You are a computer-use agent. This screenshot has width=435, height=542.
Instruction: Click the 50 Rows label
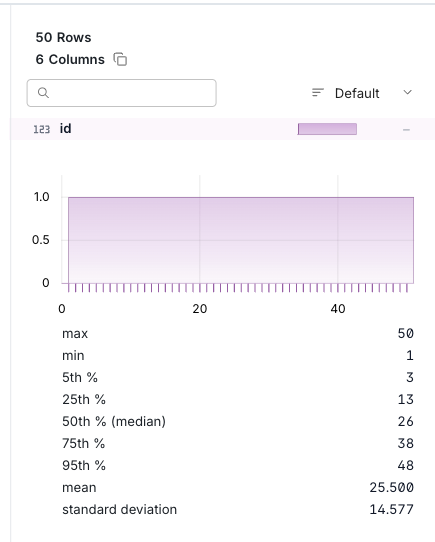64,37
